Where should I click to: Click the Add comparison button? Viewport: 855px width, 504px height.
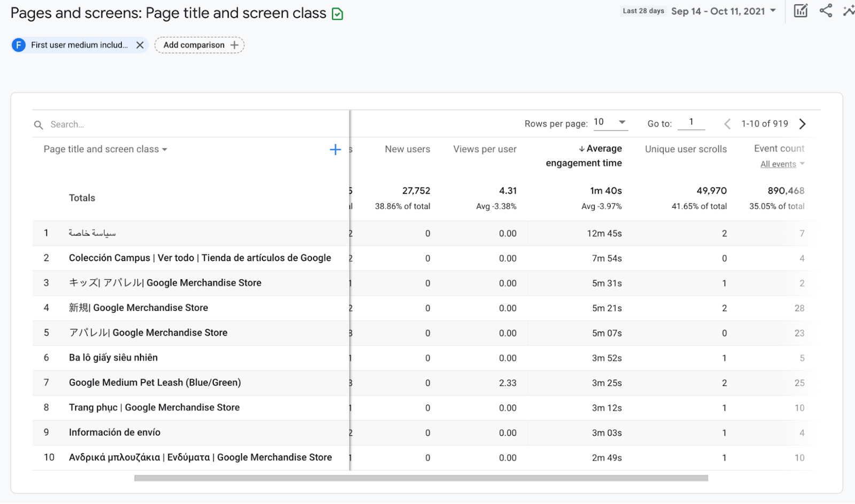199,45
